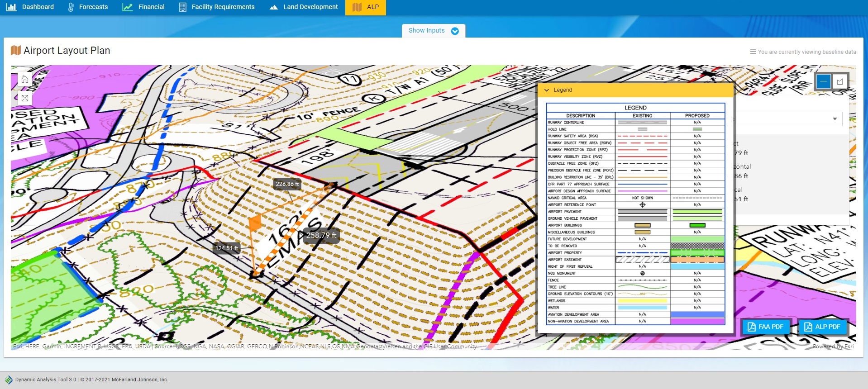Screen dimensions: 868x389
Task: Select the ALP tab
Action: [366, 7]
